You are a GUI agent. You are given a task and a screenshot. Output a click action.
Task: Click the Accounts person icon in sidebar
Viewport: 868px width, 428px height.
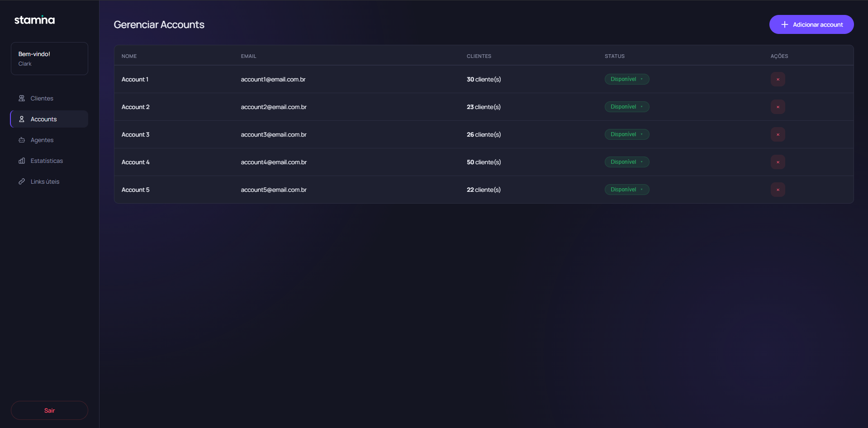point(22,119)
